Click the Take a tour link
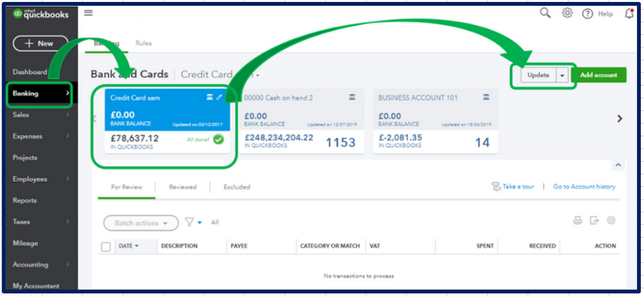644x296 pixels. click(518, 187)
